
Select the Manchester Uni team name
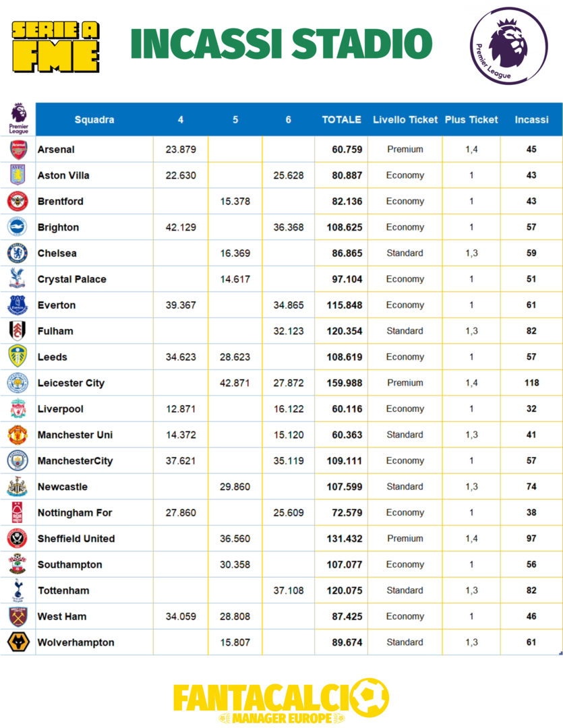(75, 435)
